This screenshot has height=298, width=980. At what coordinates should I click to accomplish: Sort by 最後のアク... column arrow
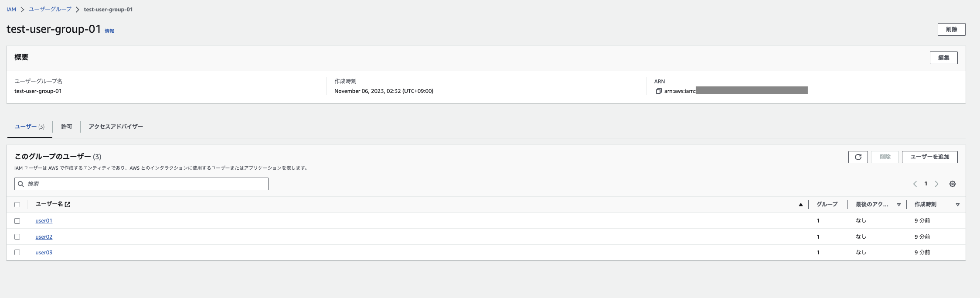tap(898, 205)
